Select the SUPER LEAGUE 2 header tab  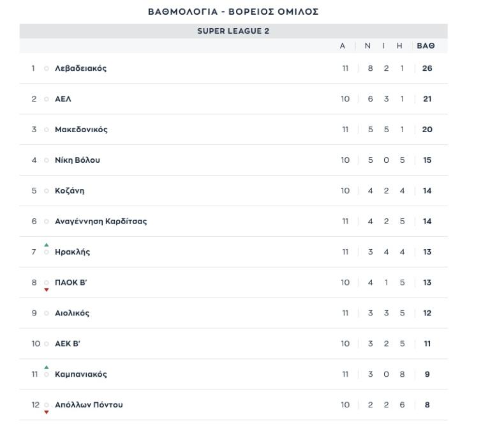click(233, 31)
